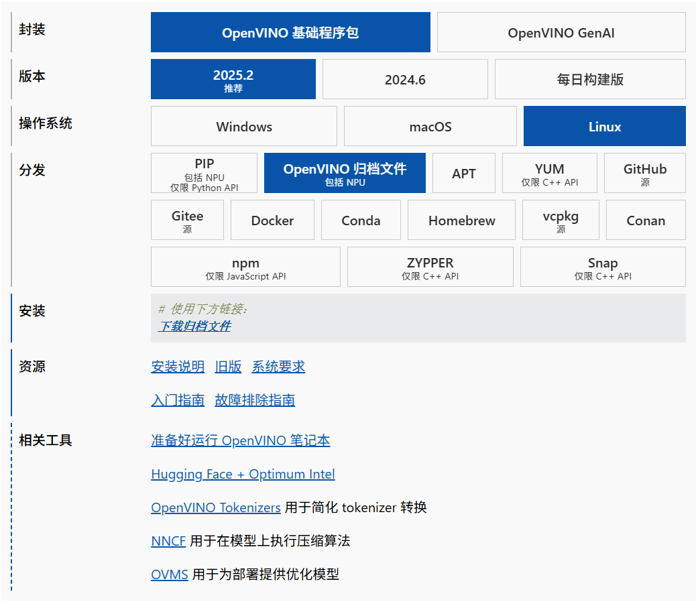Viewport: 700px width, 612px height.
Task: Open the 安装说明 installation instructions
Action: click(x=178, y=367)
